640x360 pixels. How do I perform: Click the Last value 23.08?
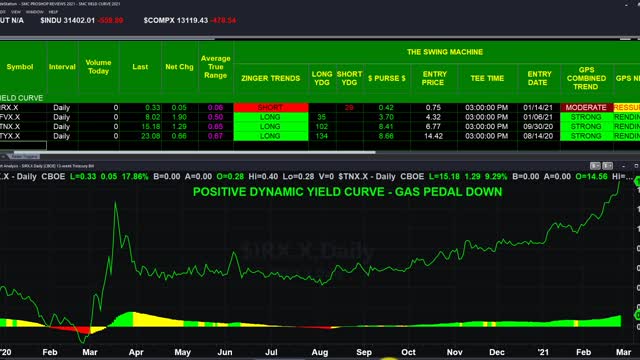pyautogui.click(x=151, y=136)
